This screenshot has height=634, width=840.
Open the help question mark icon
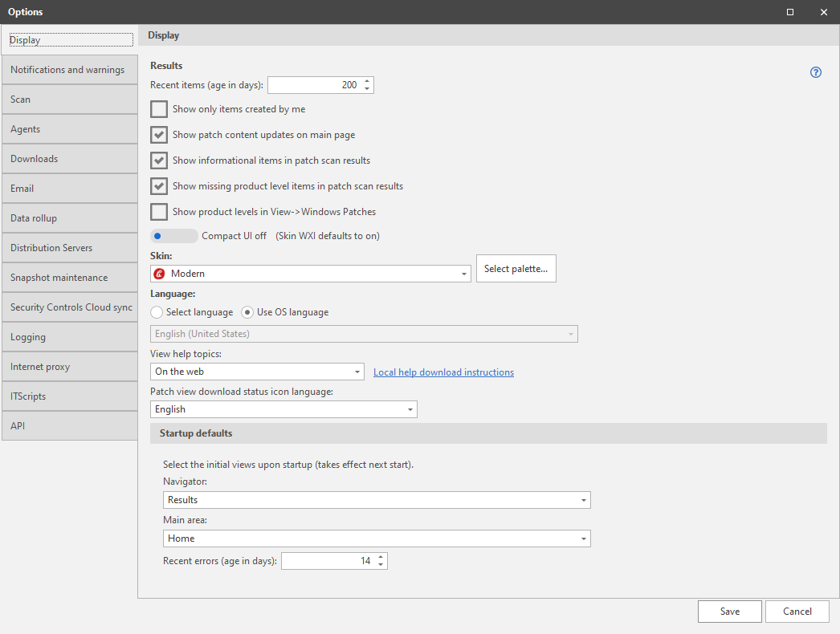tap(815, 72)
